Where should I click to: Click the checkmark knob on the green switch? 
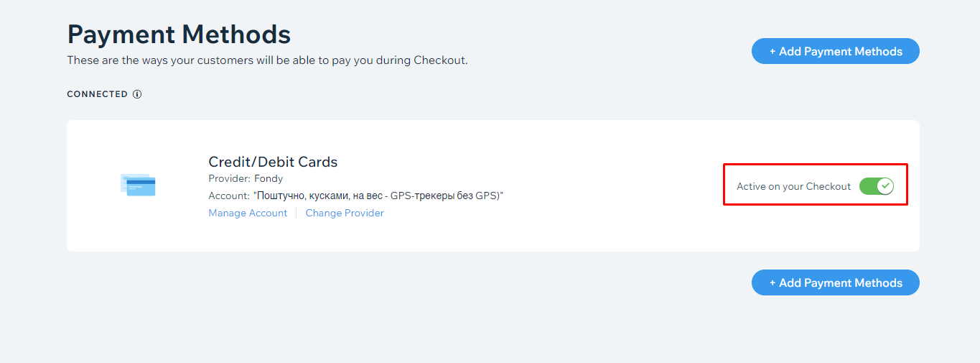(886, 186)
